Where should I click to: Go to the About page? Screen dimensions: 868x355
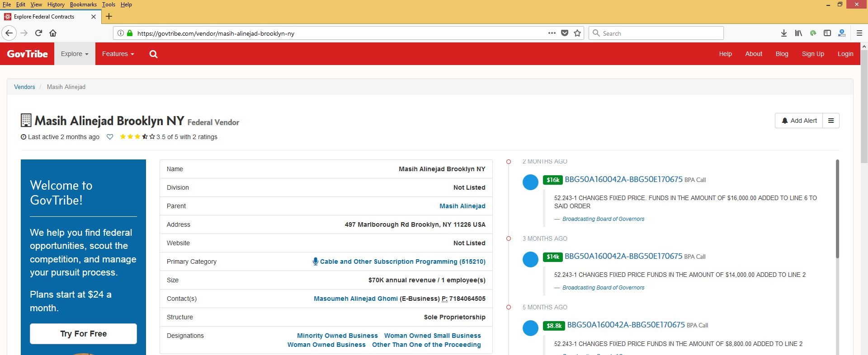pyautogui.click(x=754, y=54)
